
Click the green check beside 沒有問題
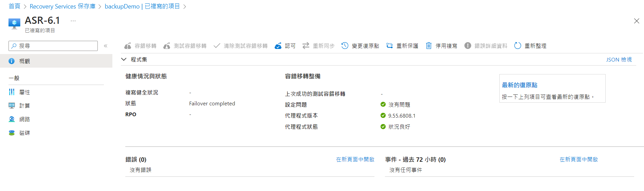(383, 104)
